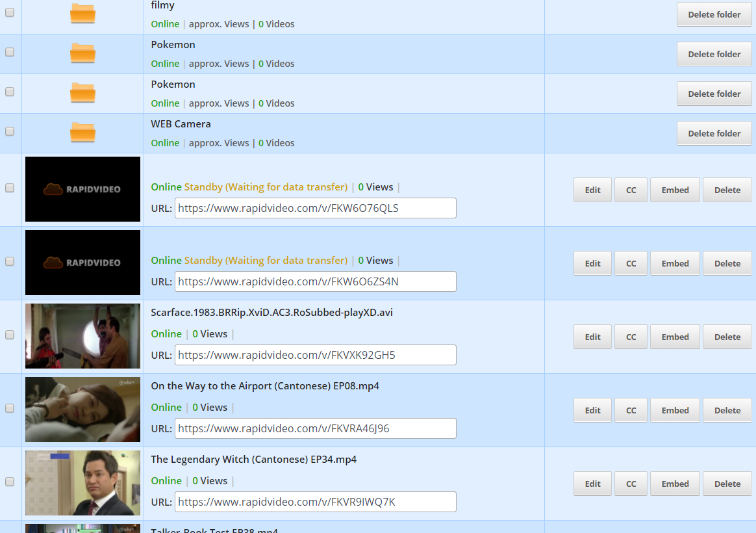The width and height of the screenshot is (756, 533).
Task: Open the WEB Camera folder icon
Action: pyautogui.click(x=83, y=132)
